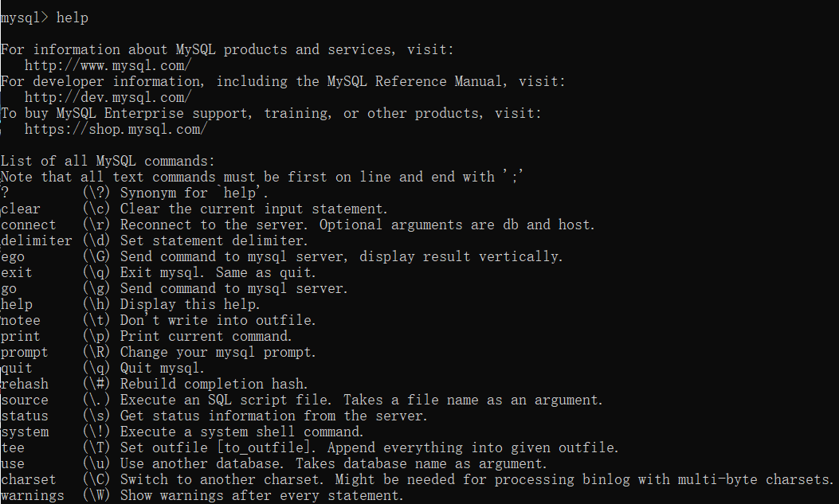Click the 'connect' command name
Screen dimensions: 839x504
click(29, 225)
